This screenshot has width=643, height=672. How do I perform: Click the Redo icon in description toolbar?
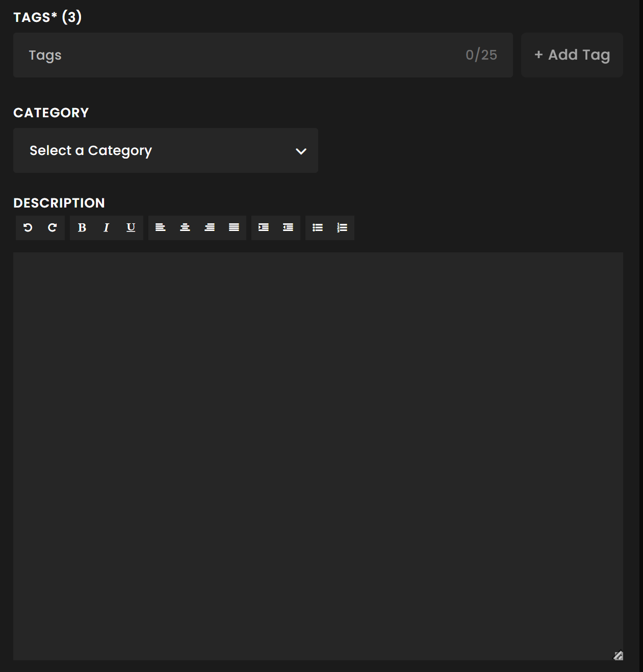pos(53,227)
